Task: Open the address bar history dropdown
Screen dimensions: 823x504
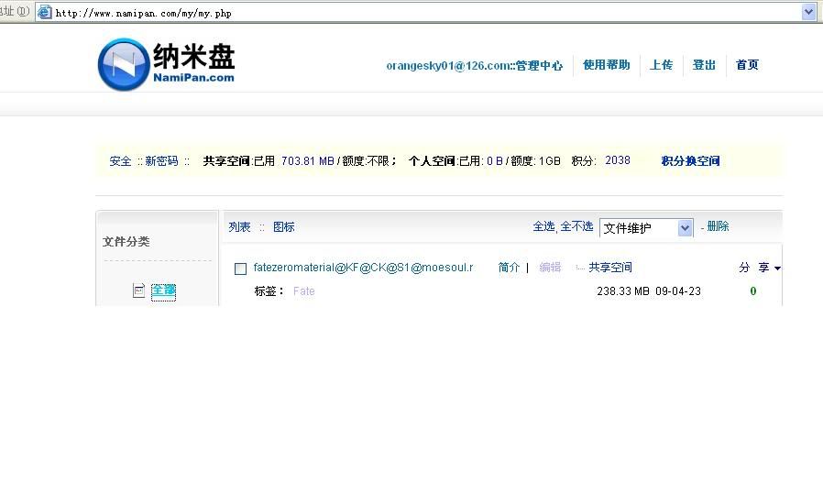Action: [809, 12]
